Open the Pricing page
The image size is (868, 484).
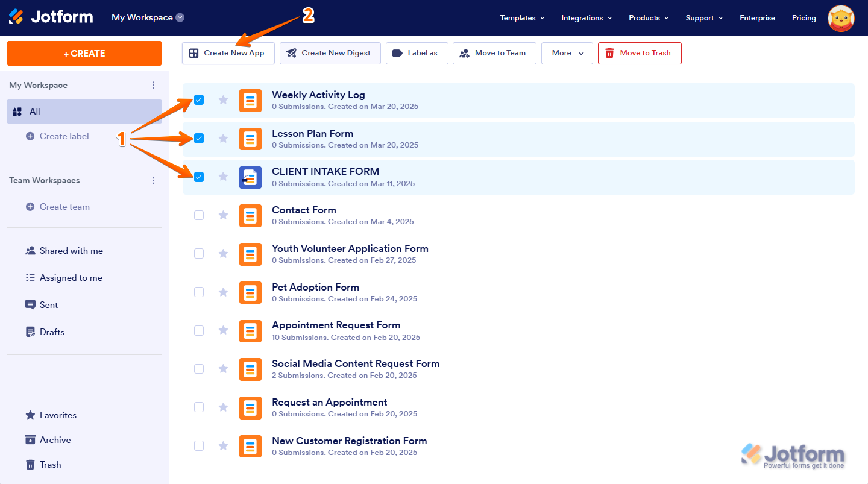(804, 18)
